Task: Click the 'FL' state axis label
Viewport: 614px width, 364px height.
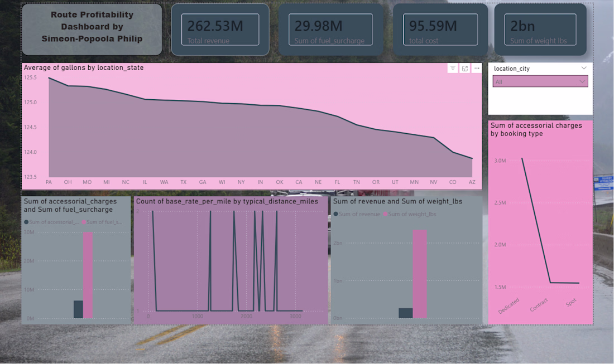Action: point(337,182)
